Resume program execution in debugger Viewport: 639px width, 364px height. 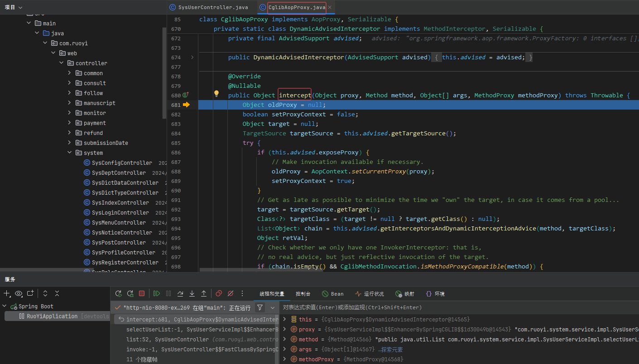(x=157, y=293)
